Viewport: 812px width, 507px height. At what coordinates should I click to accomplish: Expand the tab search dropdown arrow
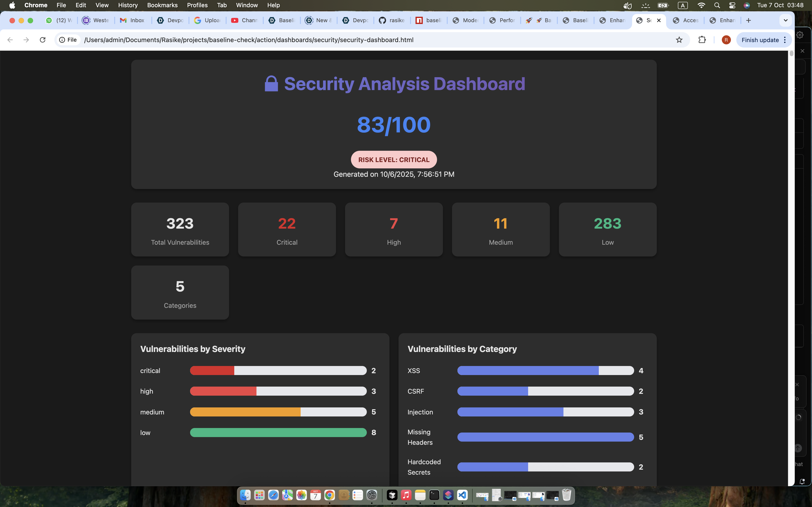[785, 20]
